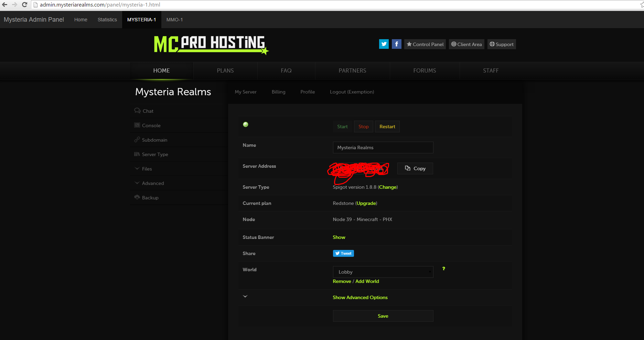
Task: Open the Client Area link
Action: point(466,44)
